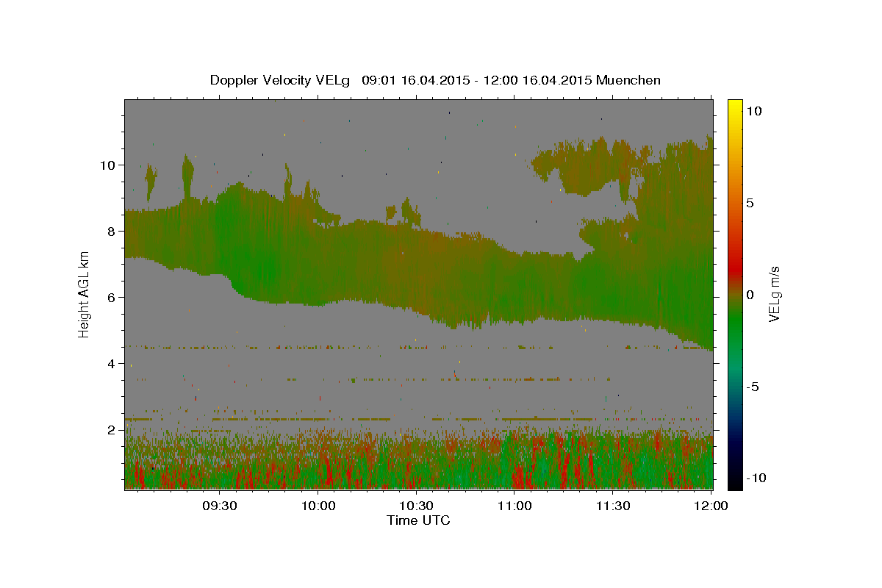
Task: Pick the yellow top of the colorbar
Action: coord(735,104)
